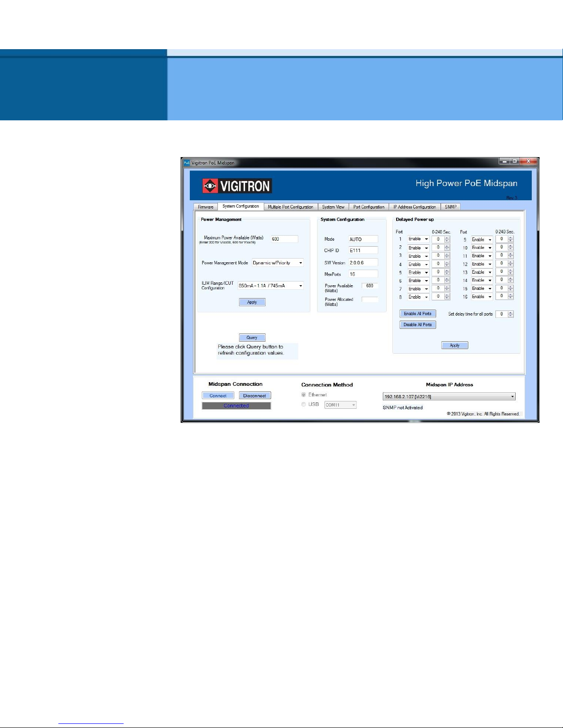Click the CHIP ID field
The height and width of the screenshot is (728, 563).
(363, 250)
